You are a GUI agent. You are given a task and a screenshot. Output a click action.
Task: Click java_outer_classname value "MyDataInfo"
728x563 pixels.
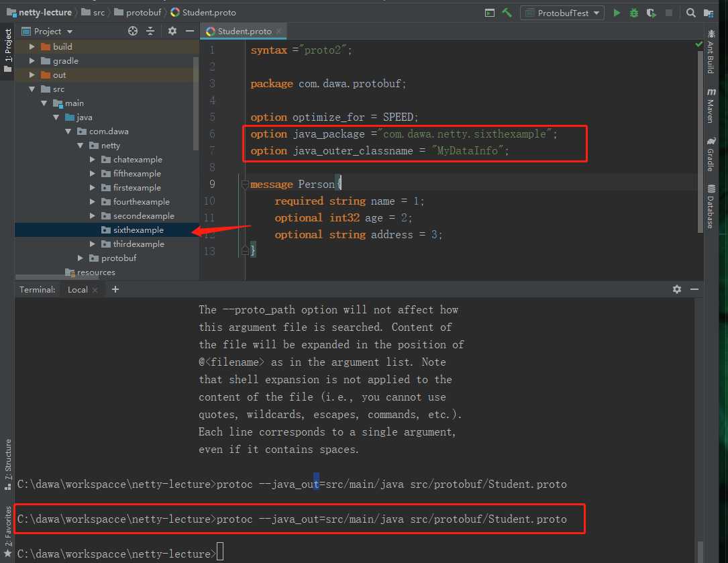[467, 150]
